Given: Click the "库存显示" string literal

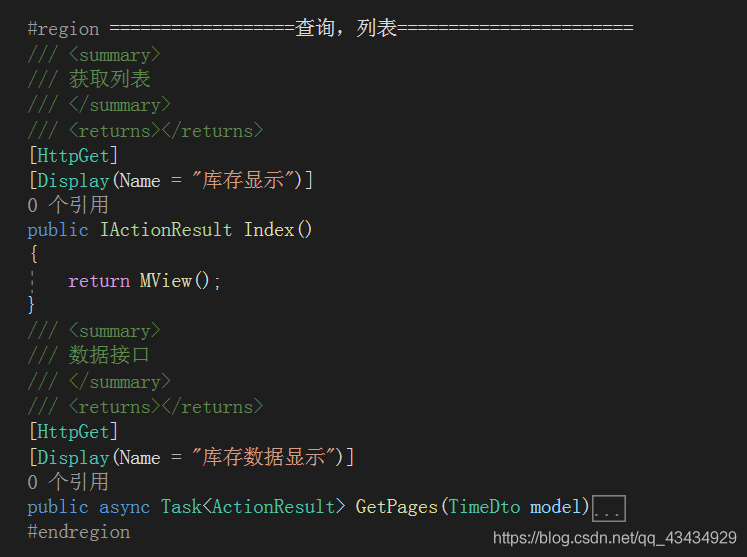Looking at the screenshot, I should [x=243, y=180].
